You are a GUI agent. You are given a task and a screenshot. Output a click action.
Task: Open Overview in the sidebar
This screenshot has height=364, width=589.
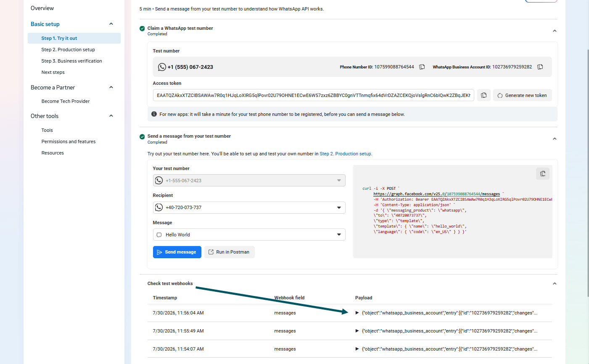pyautogui.click(x=42, y=8)
